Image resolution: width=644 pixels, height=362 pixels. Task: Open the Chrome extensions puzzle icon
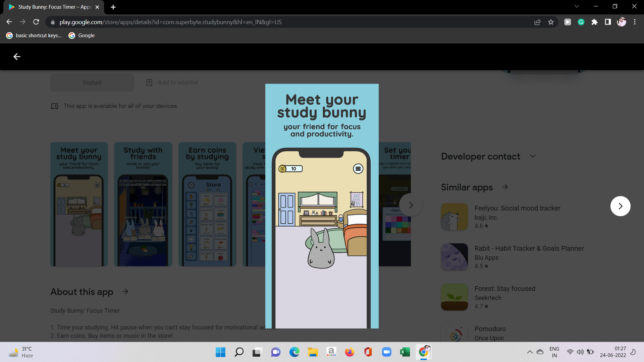tap(594, 22)
